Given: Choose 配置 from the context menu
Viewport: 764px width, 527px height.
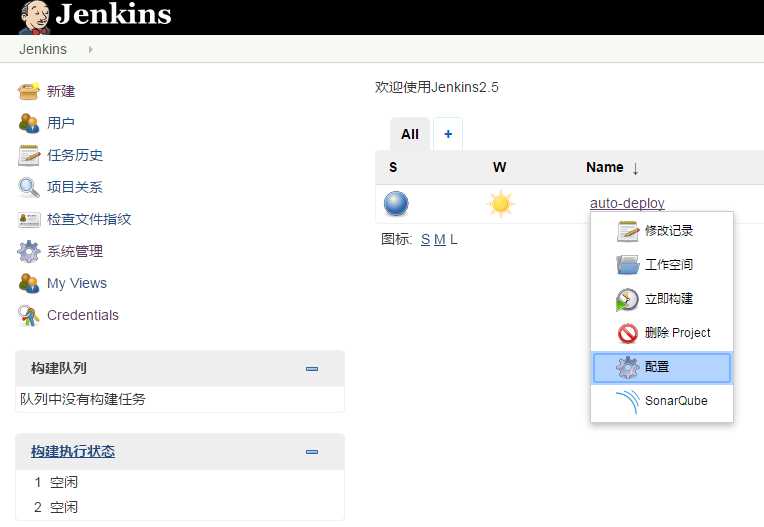Looking at the screenshot, I should pos(662,367).
